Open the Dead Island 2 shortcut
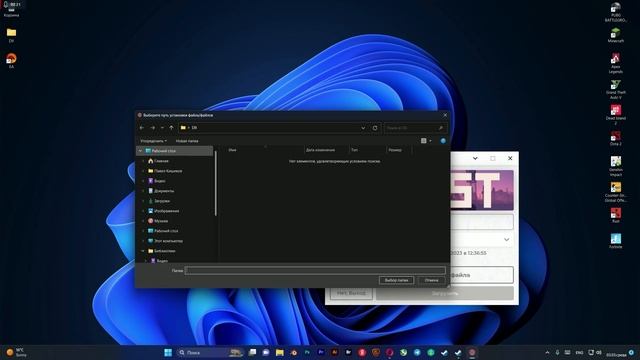 point(616,115)
